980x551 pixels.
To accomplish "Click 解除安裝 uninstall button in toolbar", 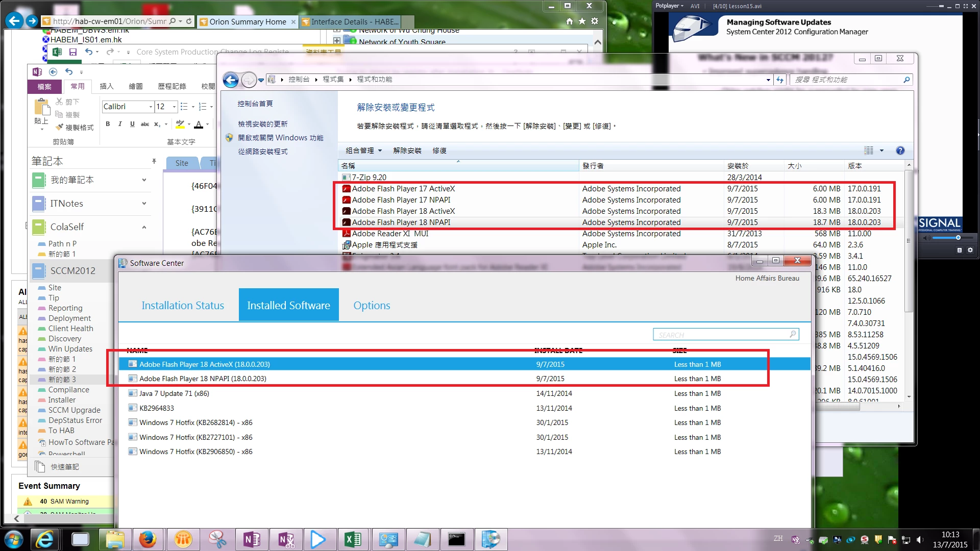I will [407, 151].
